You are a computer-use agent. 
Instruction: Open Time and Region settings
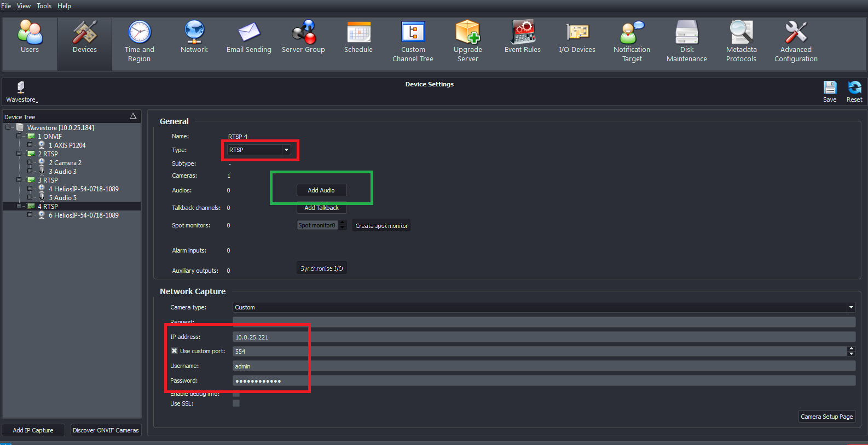pyautogui.click(x=140, y=42)
